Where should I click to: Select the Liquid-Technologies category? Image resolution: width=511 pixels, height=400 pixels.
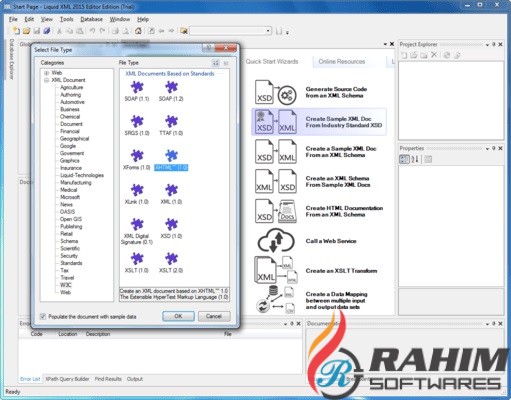pos(82,175)
